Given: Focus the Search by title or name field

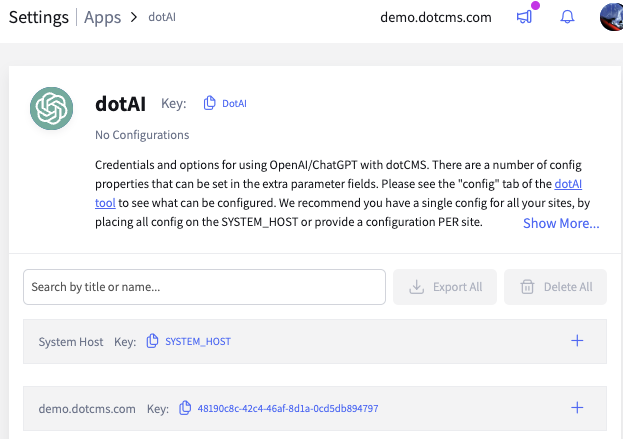Looking at the screenshot, I should [x=204, y=287].
